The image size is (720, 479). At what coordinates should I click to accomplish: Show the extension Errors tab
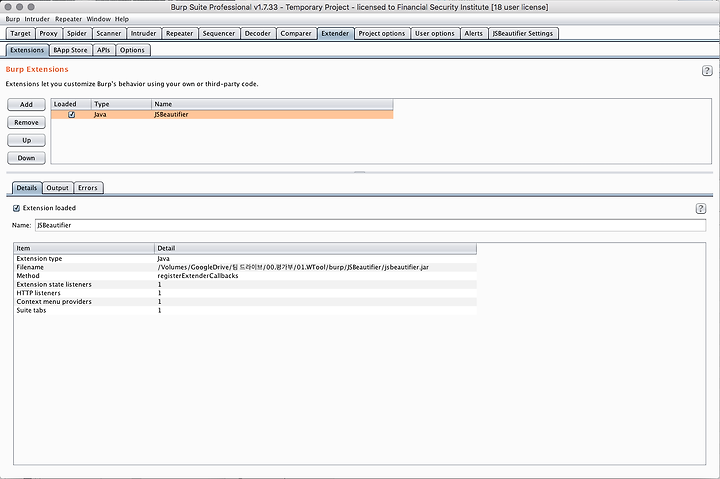(88, 188)
